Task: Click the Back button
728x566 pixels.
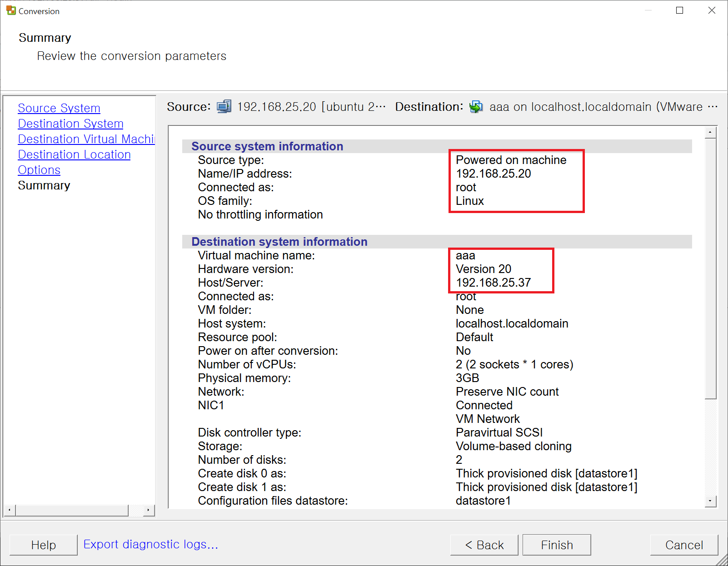Action: tap(484, 545)
